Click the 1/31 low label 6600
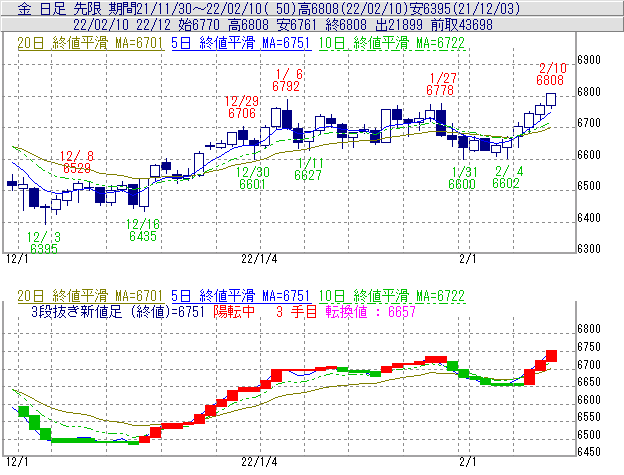The width and height of the screenshot is (624, 475). click(462, 184)
